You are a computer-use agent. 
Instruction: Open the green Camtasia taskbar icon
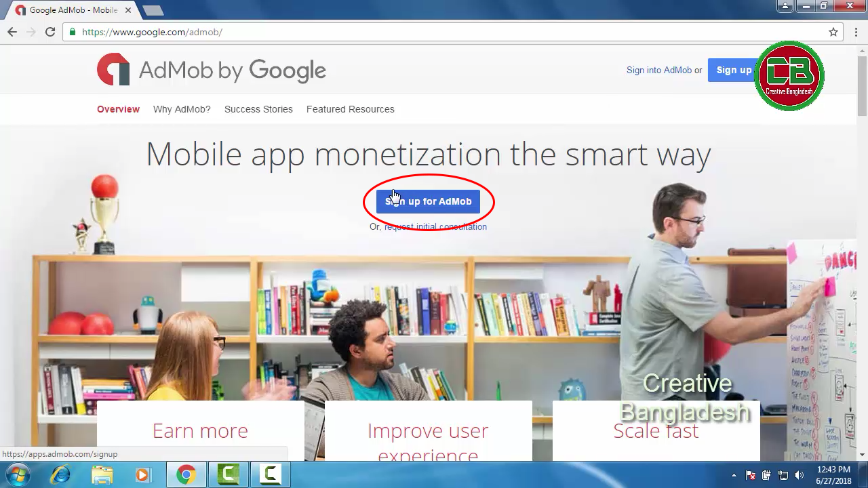tap(228, 475)
